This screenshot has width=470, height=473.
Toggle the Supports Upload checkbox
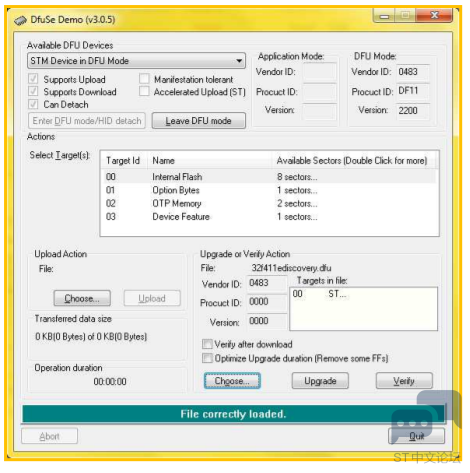[x=33, y=79]
